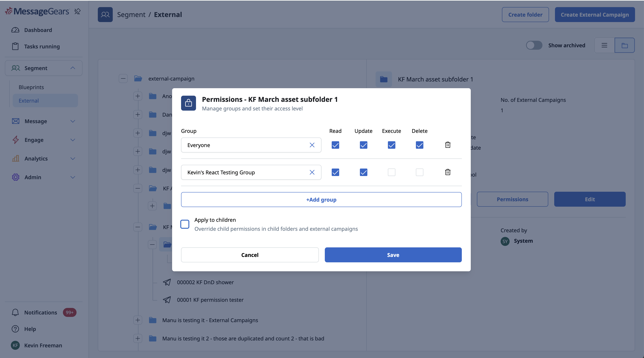The image size is (644, 358).
Task: Open the Dashboard from the sidebar
Action: [38, 30]
